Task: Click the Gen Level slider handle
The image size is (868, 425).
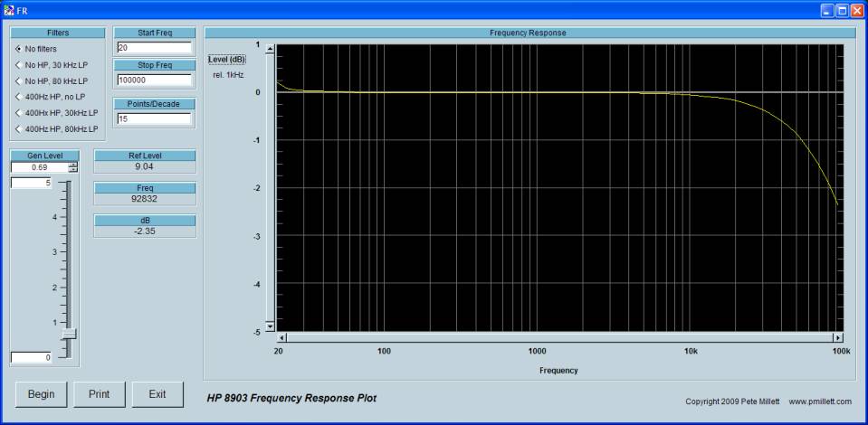Action: coord(69,334)
